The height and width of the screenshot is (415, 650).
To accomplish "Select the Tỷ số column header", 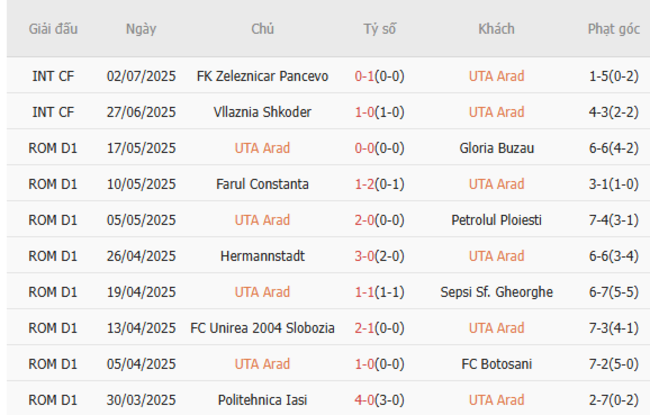I will pyautogui.click(x=379, y=29).
